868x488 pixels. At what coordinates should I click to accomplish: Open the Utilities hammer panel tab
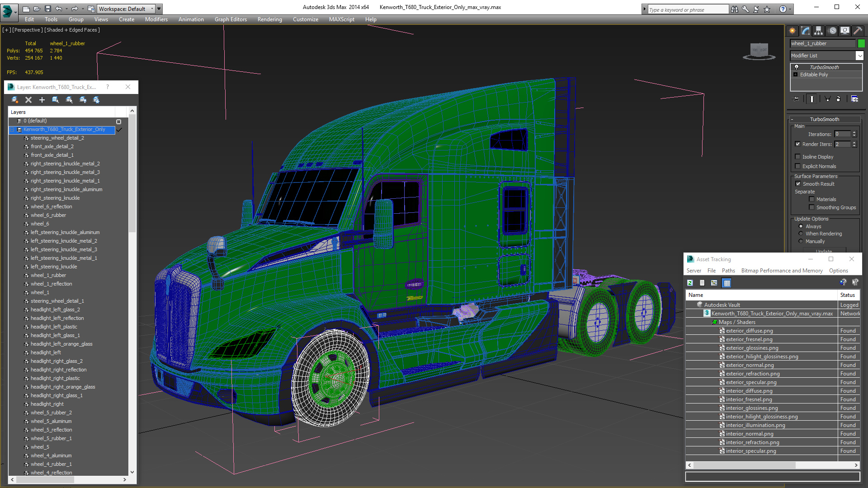point(858,31)
